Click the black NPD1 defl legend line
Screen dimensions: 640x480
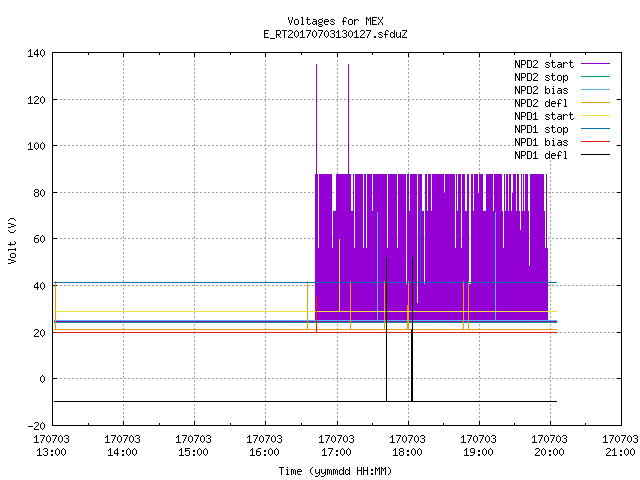point(596,155)
